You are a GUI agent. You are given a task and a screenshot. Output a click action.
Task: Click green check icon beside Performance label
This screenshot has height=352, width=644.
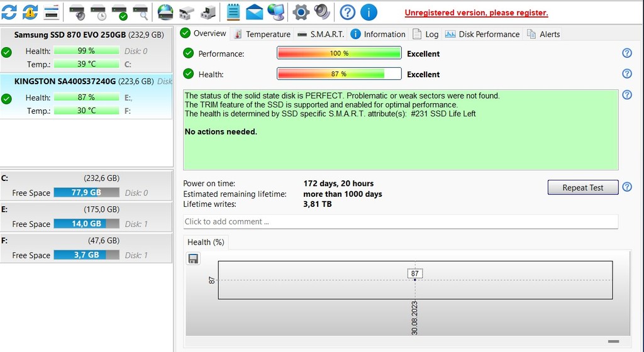click(189, 53)
